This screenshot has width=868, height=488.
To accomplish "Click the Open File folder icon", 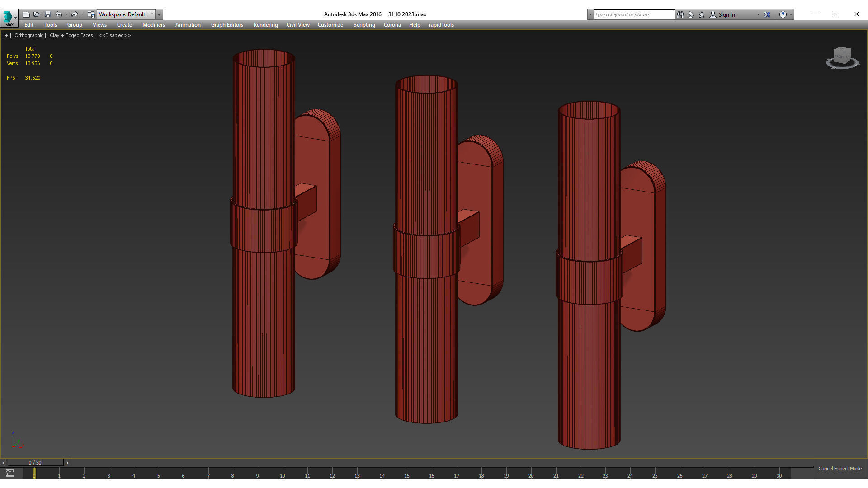I will [x=37, y=14].
